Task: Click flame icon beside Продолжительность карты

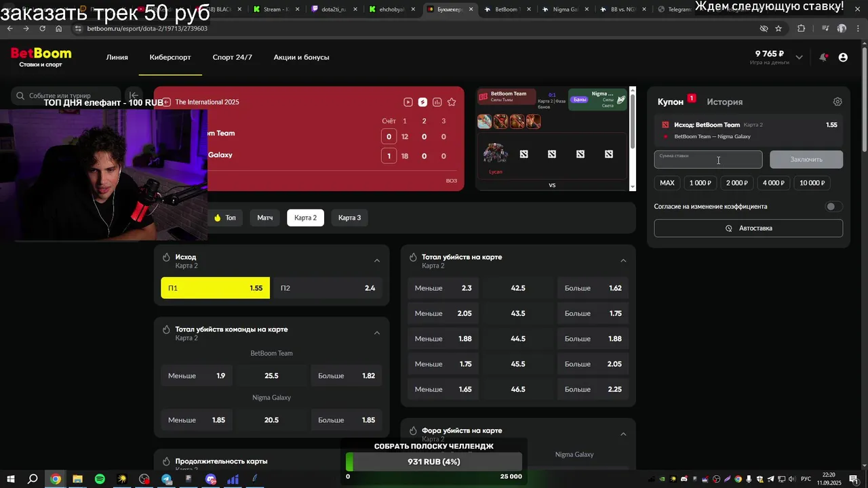Action: (x=166, y=462)
